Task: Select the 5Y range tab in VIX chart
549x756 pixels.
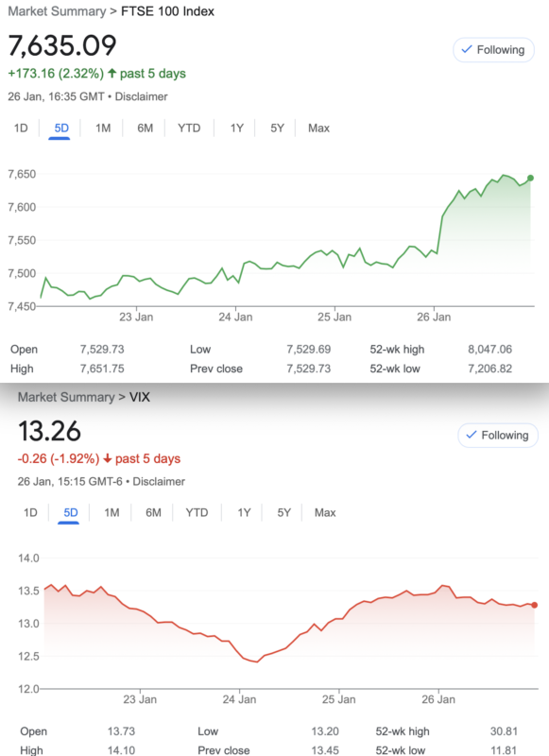Action: coord(283,512)
